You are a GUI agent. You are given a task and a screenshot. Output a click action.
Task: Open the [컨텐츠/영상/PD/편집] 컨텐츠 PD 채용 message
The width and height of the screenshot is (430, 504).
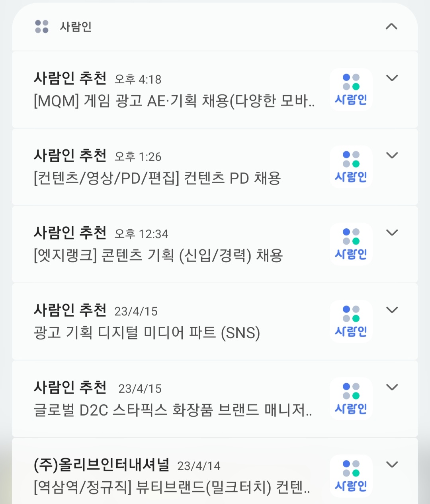[x=157, y=178]
